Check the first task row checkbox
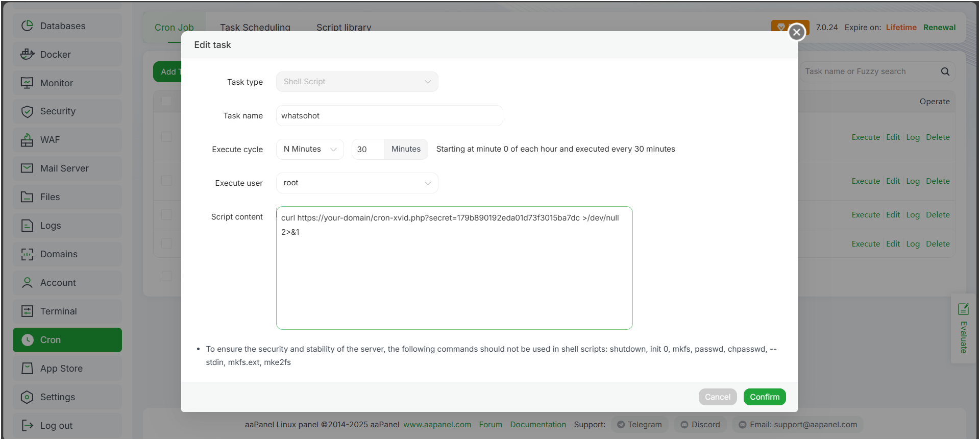Screen dimensions: 980x440 (167, 137)
